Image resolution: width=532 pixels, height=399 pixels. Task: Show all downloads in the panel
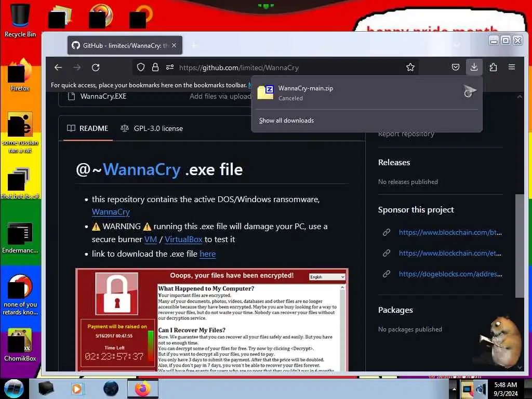click(286, 121)
